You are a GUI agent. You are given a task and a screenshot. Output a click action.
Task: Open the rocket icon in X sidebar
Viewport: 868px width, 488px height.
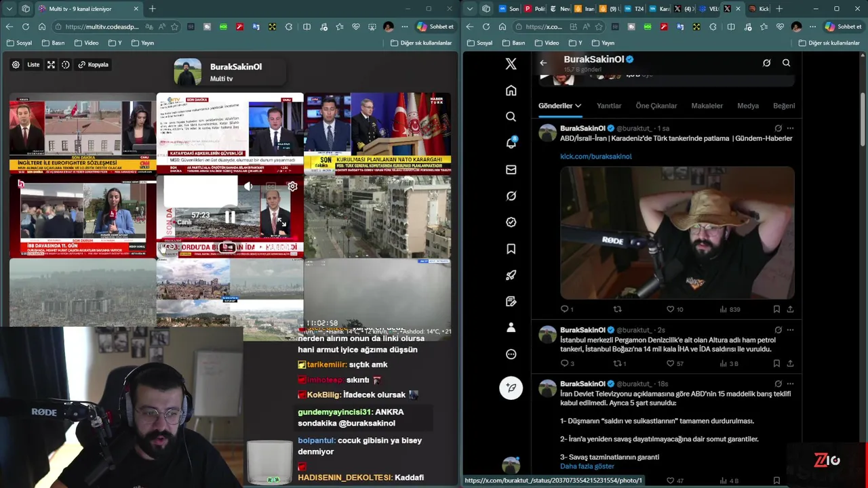tap(511, 275)
